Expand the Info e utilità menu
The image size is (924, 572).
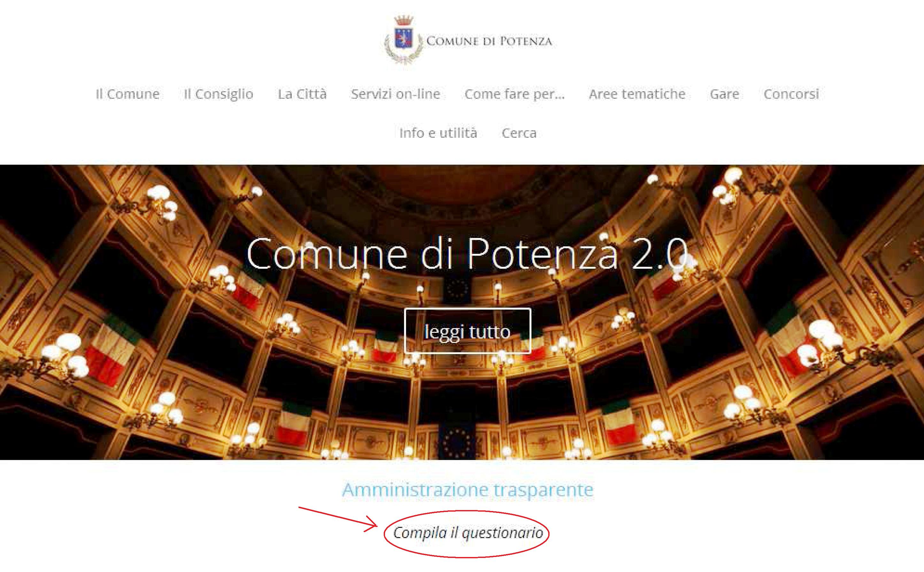tap(438, 133)
